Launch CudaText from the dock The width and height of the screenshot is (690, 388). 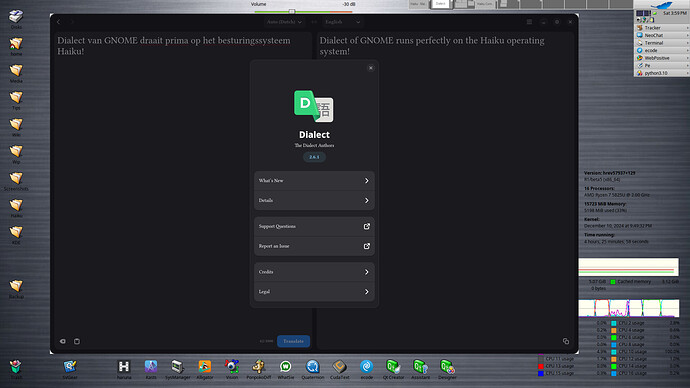tap(340, 369)
